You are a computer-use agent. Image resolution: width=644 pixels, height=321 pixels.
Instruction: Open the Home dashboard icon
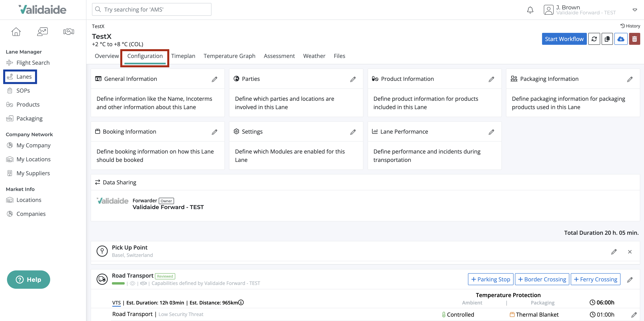tap(16, 31)
